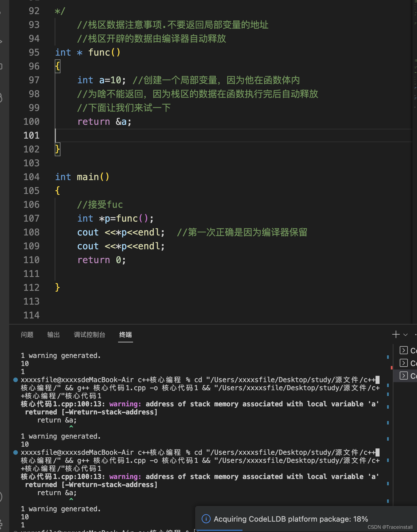Switch to the 输出 (Output) panel tab
The width and height of the screenshot is (417, 532).
54,335
